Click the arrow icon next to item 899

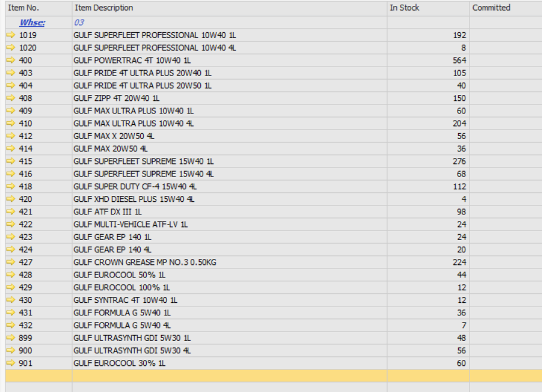[x=11, y=338]
